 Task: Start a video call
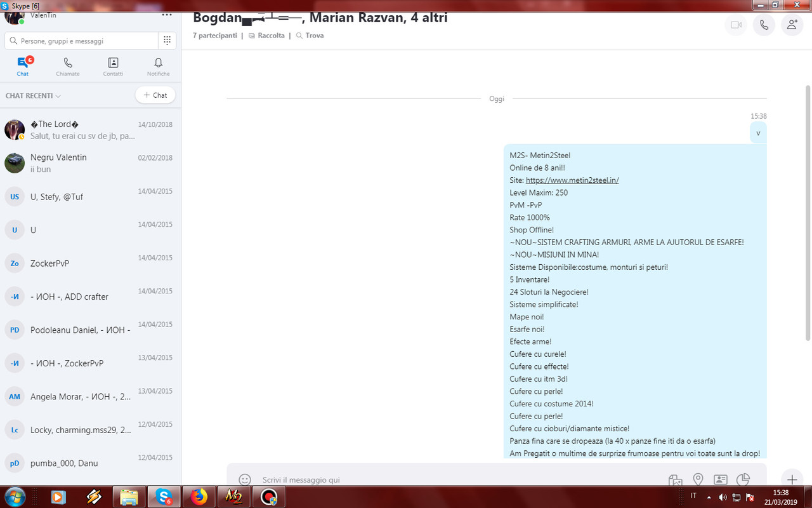coord(736,25)
